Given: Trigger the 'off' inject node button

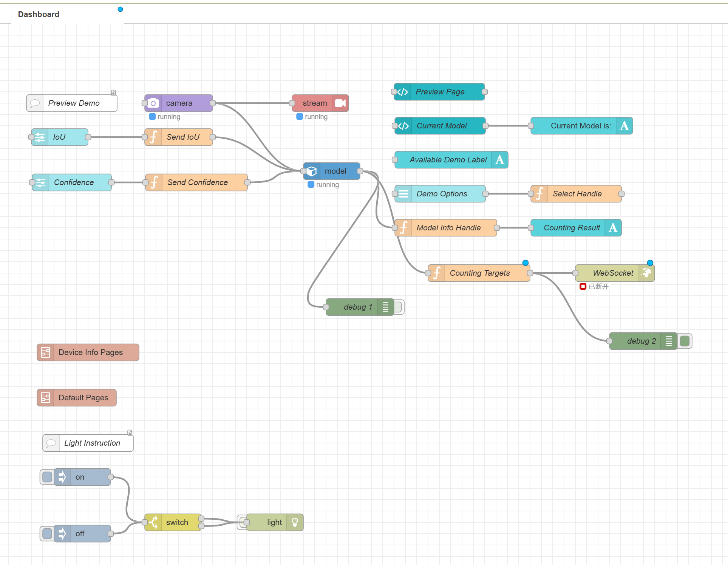Looking at the screenshot, I should pos(47,534).
